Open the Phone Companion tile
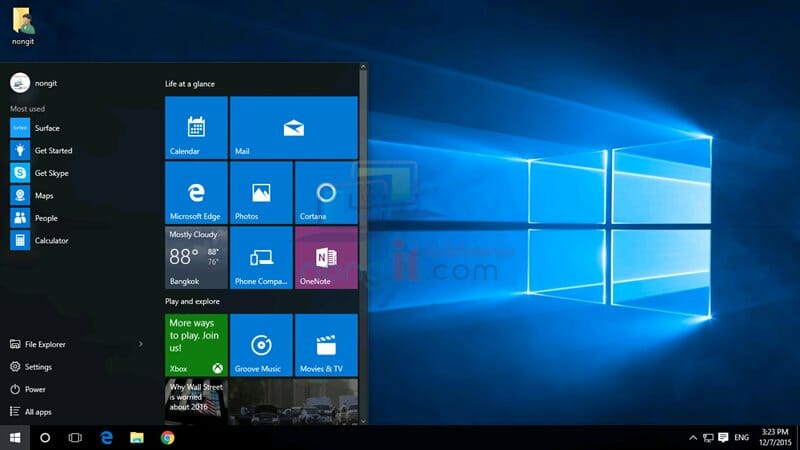Viewport: 800px width, 450px height. tap(261, 258)
